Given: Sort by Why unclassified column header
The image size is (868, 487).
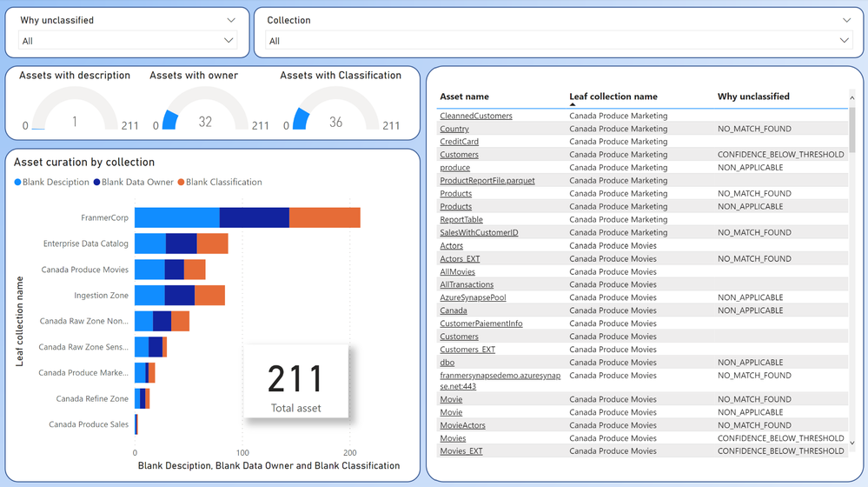Looking at the screenshot, I should click(753, 97).
